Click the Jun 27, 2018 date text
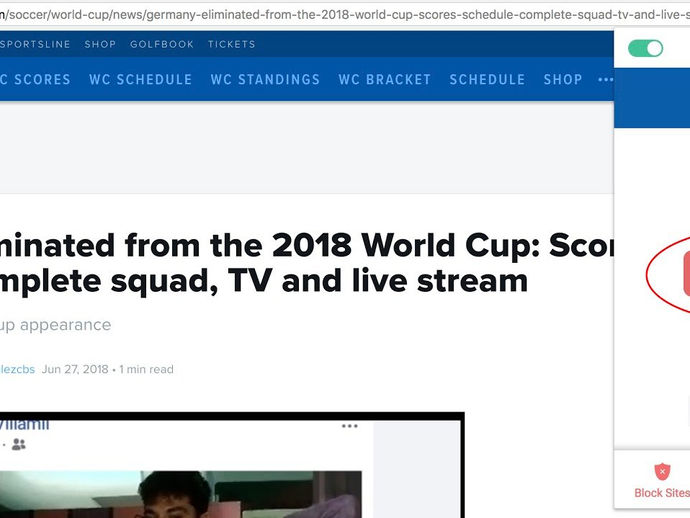The height and width of the screenshot is (518, 690). (x=75, y=369)
